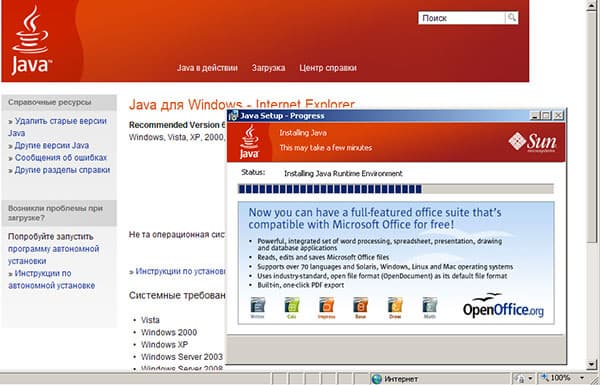Click the Java для Windows page heading
The width and height of the screenshot is (600, 385).
coord(242,104)
